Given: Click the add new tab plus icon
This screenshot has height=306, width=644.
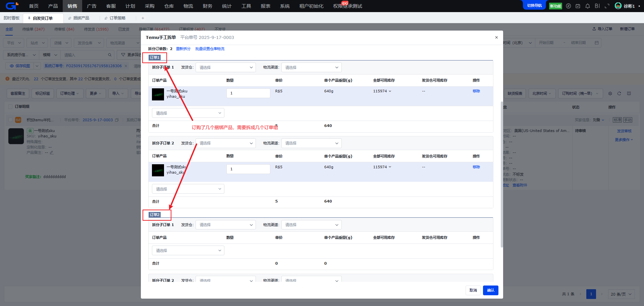Looking at the screenshot, I should click(143, 18).
